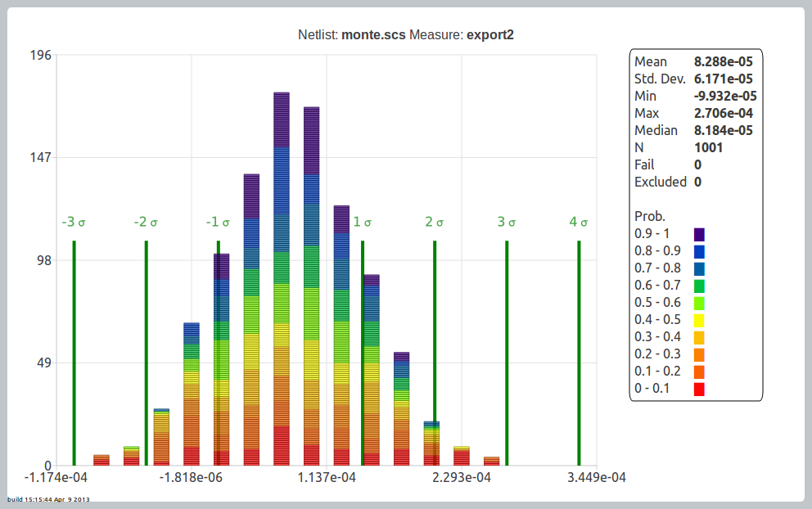Viewport: 812px width, 509px height.
Task: Select the blue 0.8 - 0.9 legend swatch
Action: (x=699, y=251)
